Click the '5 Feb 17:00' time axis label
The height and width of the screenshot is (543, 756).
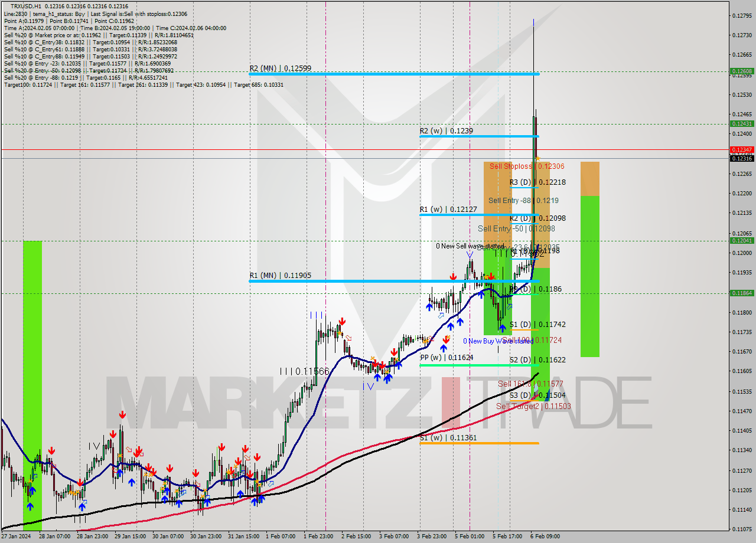(x=507, y=537)
